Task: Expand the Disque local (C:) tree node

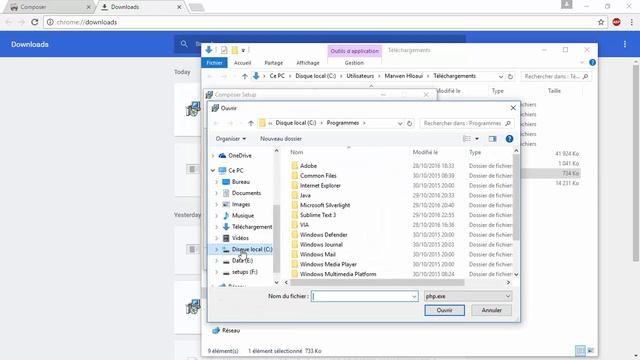Action: tap(216, 249)
